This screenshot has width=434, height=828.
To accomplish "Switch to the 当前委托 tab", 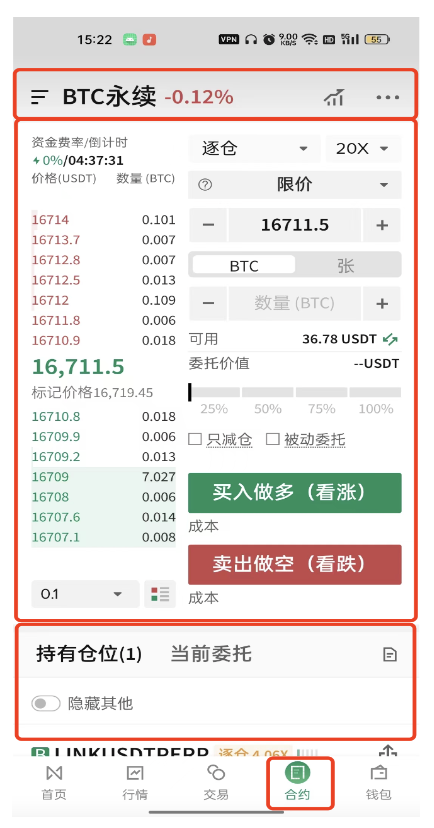I will coord(211,654).
